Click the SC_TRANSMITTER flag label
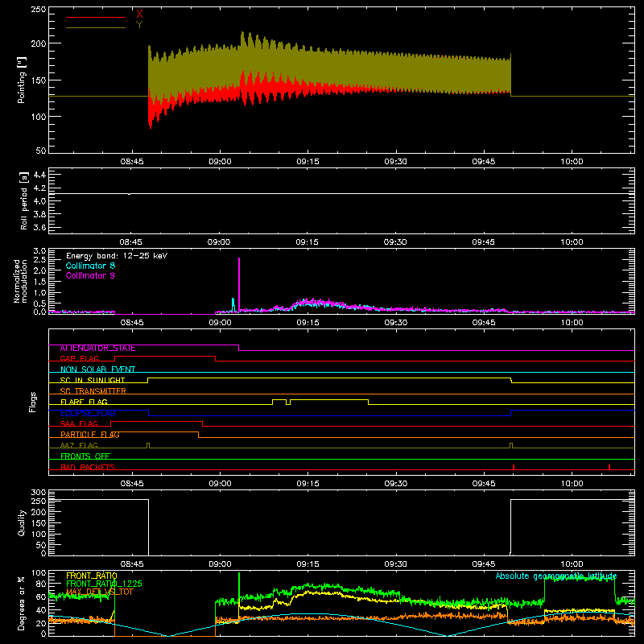 click(x=93, y=391)
